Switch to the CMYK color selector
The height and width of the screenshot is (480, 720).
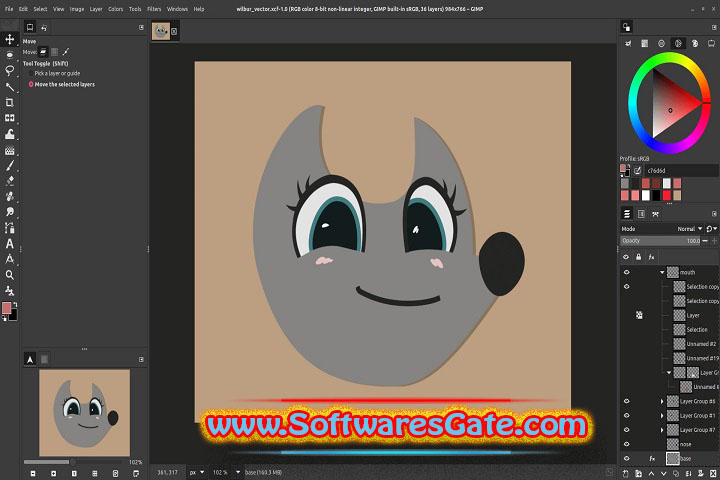(645, 44)
